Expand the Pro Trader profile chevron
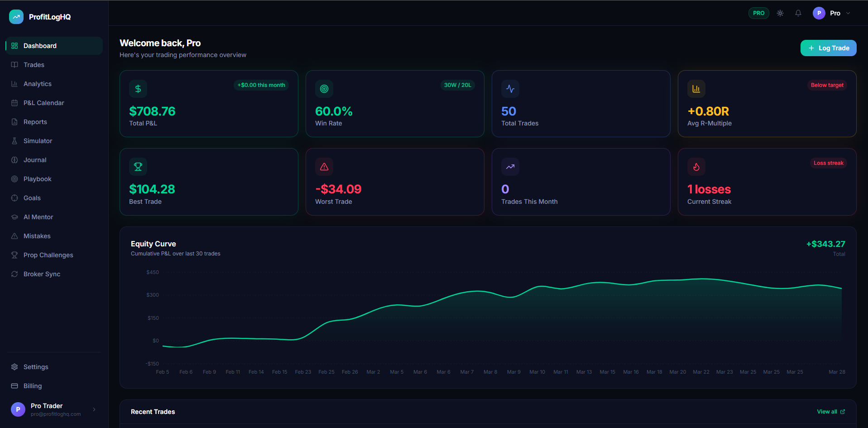868x428 pixels. tap(94, 409)
